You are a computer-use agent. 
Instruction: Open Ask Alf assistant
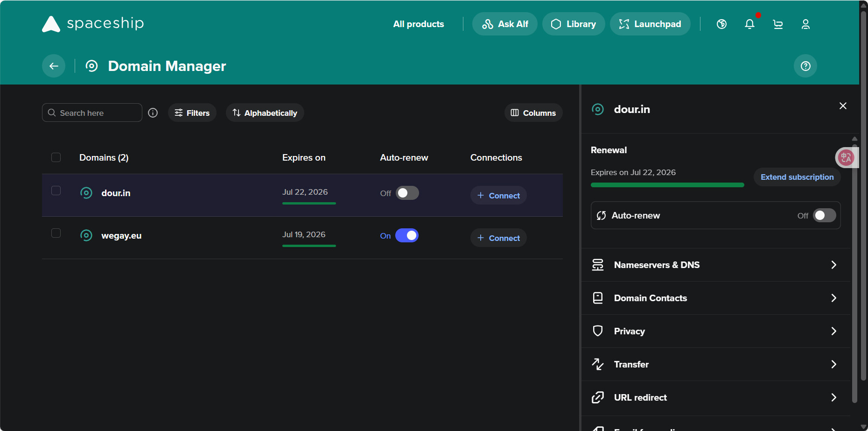click(505, 24)
